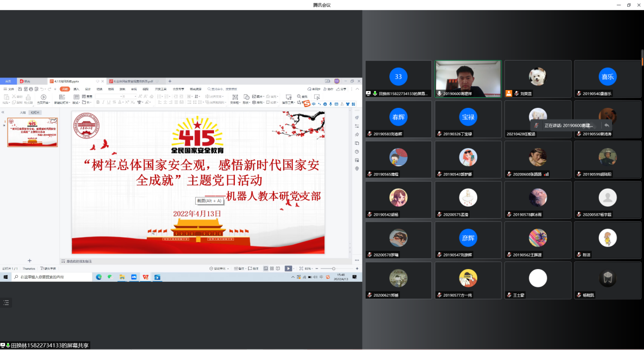Click the Edge browser icon in the taskbar
This screenshot has height=350, width=644.
point(99,277)
